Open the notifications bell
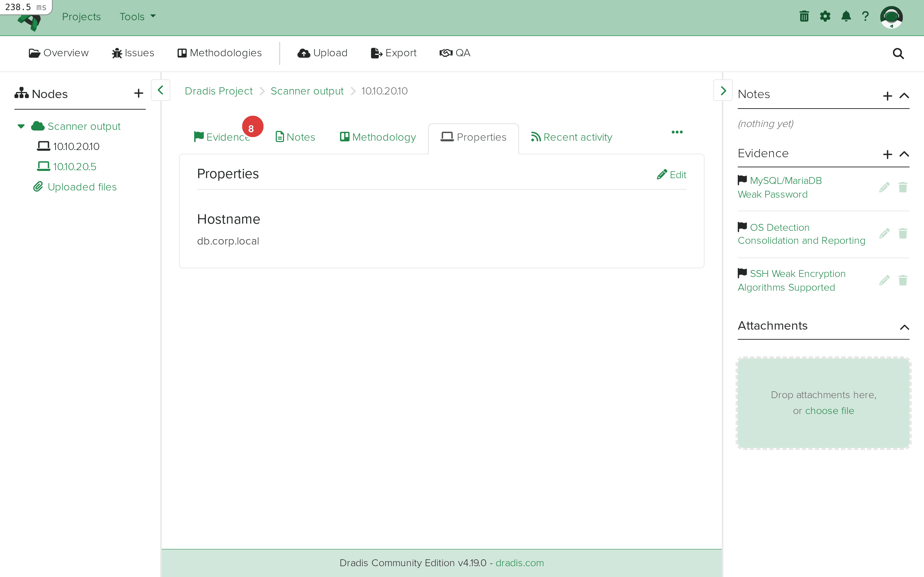924x577 pixels. 846,17
